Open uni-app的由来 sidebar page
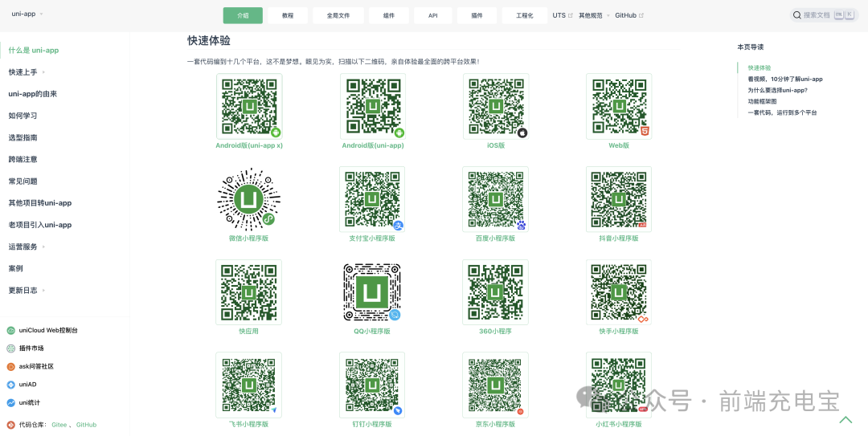The width and height of the screenshot is (868, 436). [x=33, y=94]
